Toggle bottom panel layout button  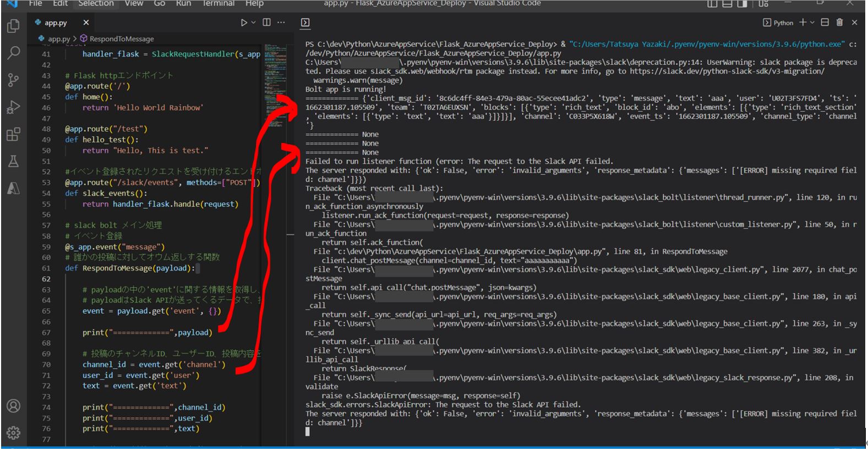click(x=727, y=4)
